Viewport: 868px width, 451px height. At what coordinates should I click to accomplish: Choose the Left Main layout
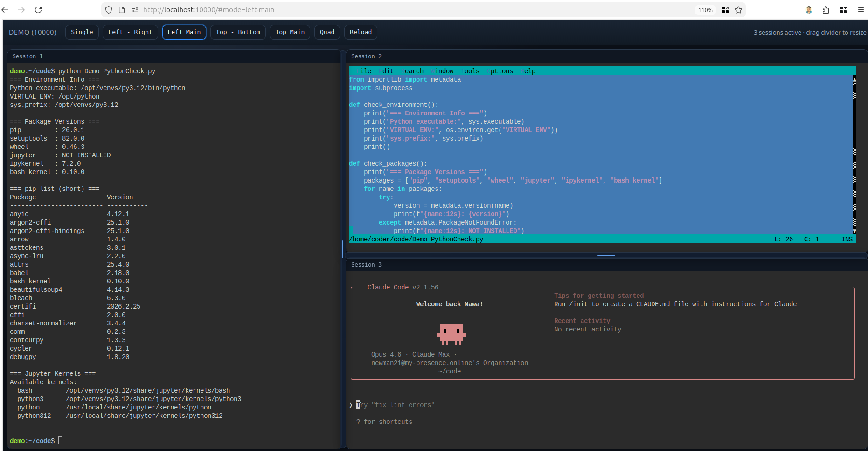(184, 32)
